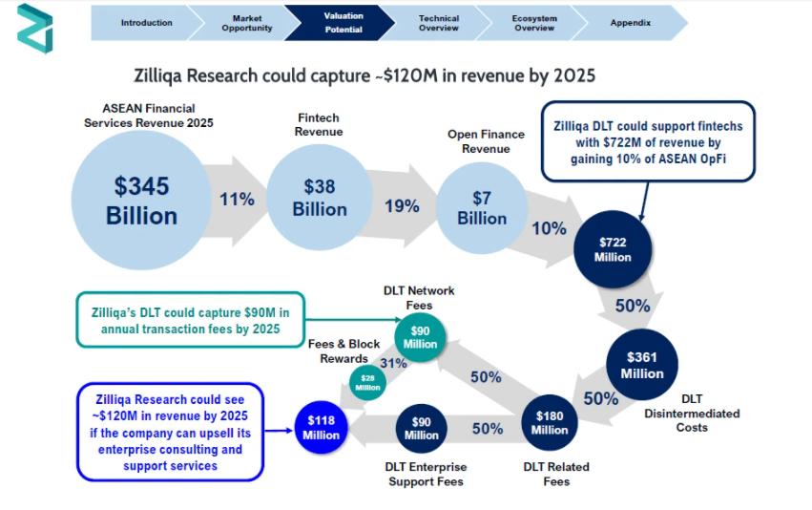This screenshot has width=812, height=510.
Task: Click the Open Finance Revenue label
Action: (486, 141)
